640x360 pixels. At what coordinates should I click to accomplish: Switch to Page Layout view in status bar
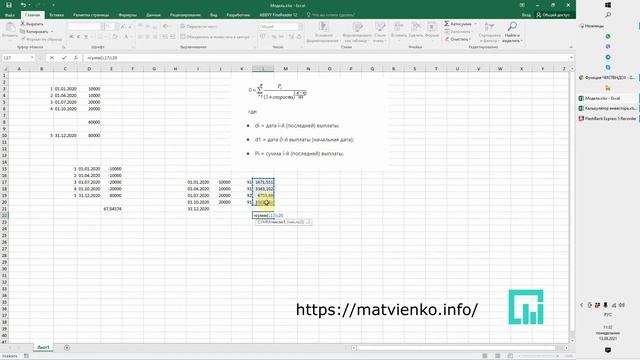click(x=498, y=356)
